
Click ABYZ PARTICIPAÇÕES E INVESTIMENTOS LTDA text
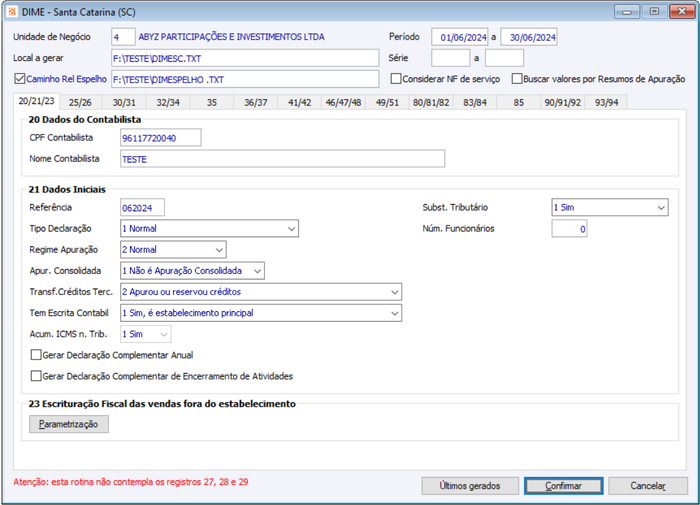point(232,37)
